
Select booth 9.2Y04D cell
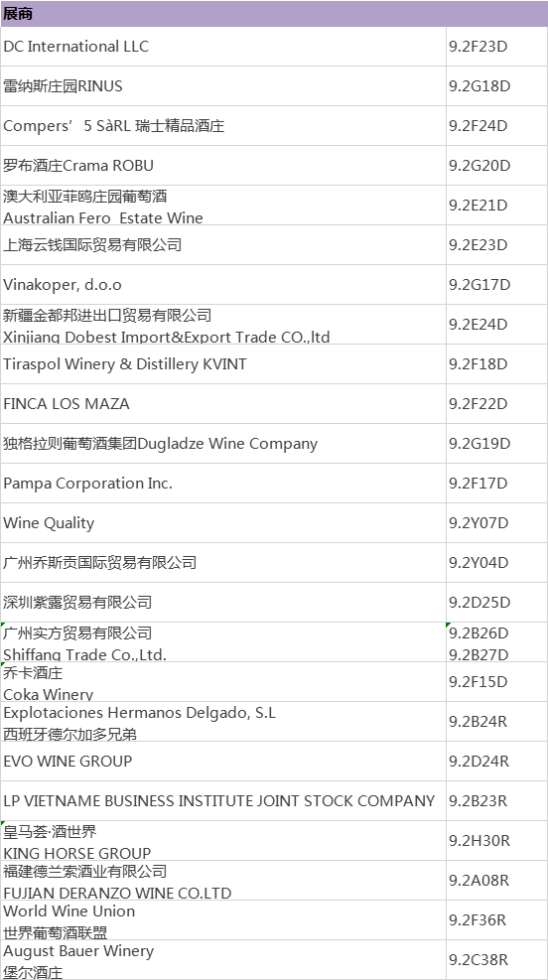[496, 563]
